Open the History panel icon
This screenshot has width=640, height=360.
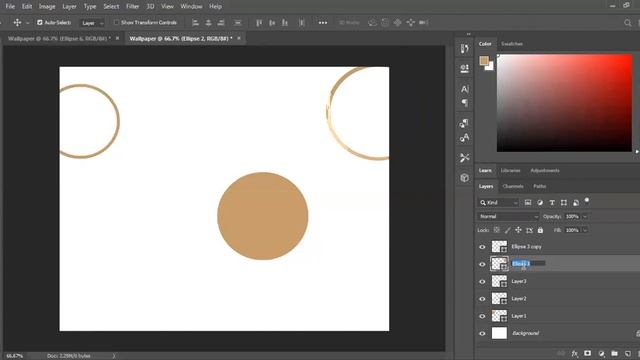click(x=464, y=49)
